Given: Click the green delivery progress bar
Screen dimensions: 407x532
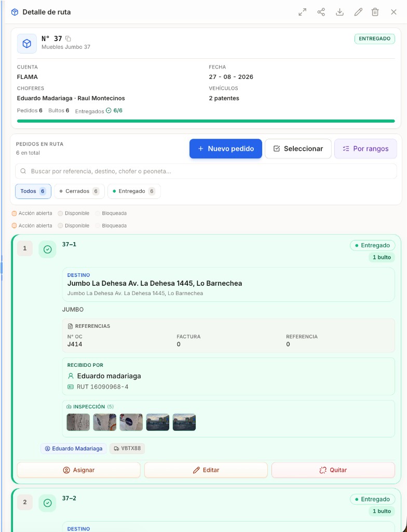Looking at the screenshot, I should (206, 121).
